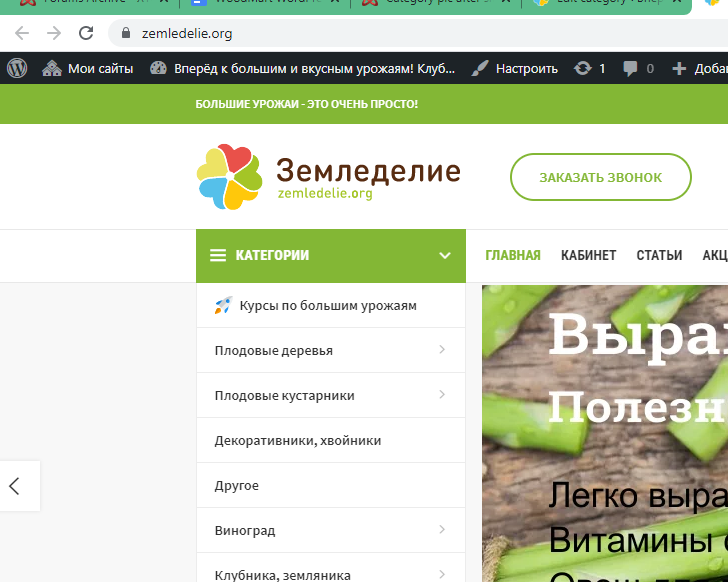
Task: Expand Плодовые деревья submenu arrow
Action: point(442,349)
